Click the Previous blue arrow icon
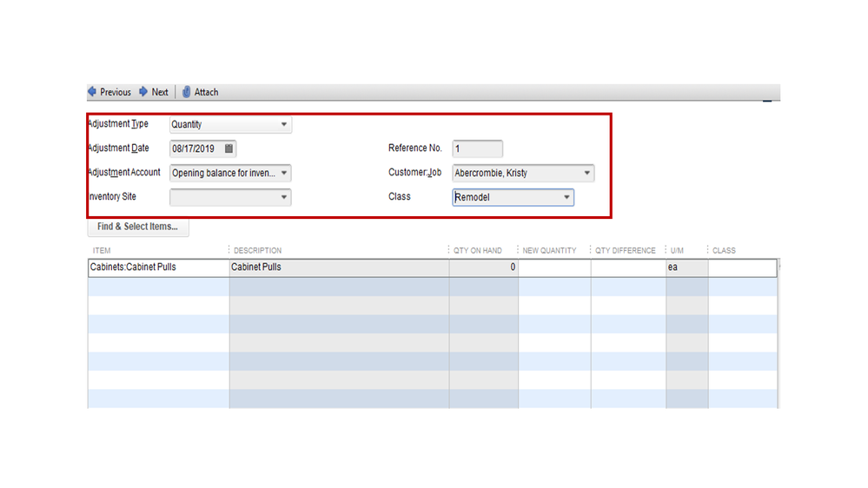The width and height of the screenshot is (868, 488). [92, 92]
